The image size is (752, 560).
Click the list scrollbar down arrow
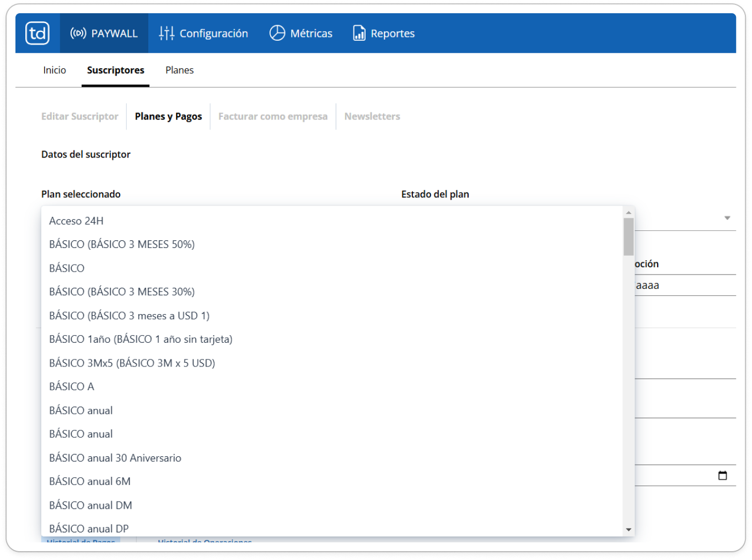tap(629, 530)
